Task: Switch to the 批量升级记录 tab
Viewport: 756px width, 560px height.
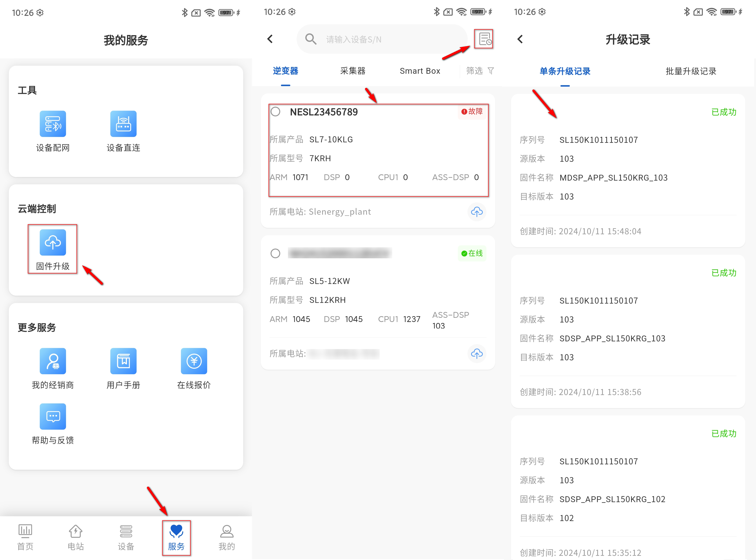Action: click(x=691, y=71)
